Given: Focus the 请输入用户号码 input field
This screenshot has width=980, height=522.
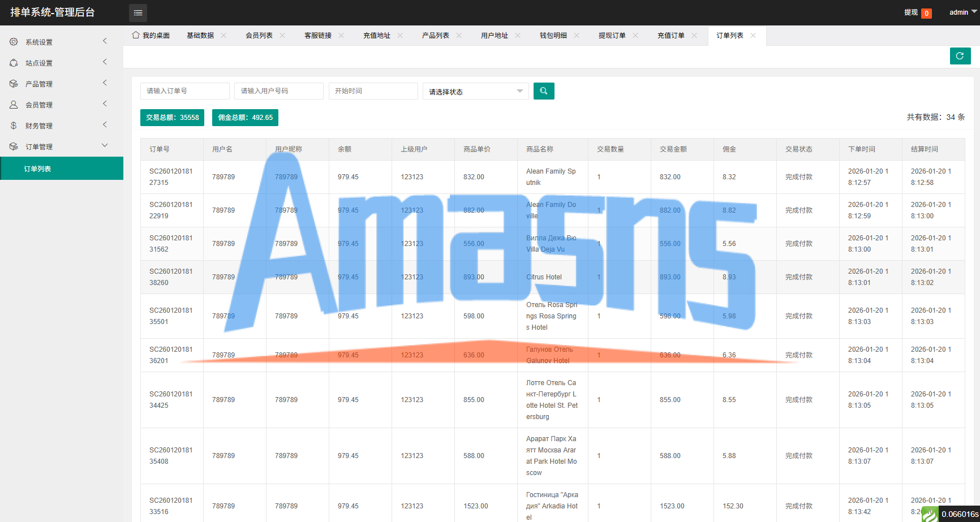Looking at the screenshot, I should pos(279,91).
